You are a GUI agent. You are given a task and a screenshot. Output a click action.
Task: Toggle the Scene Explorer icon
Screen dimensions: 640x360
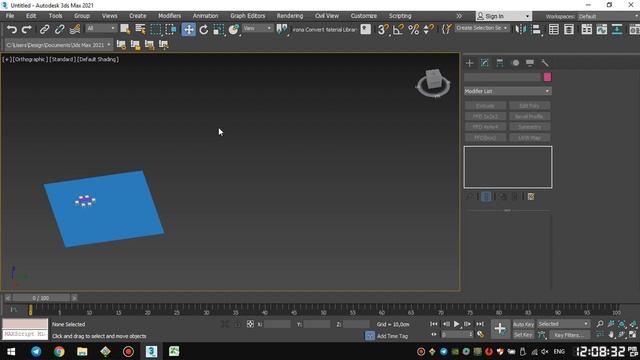tap(554, 29)
